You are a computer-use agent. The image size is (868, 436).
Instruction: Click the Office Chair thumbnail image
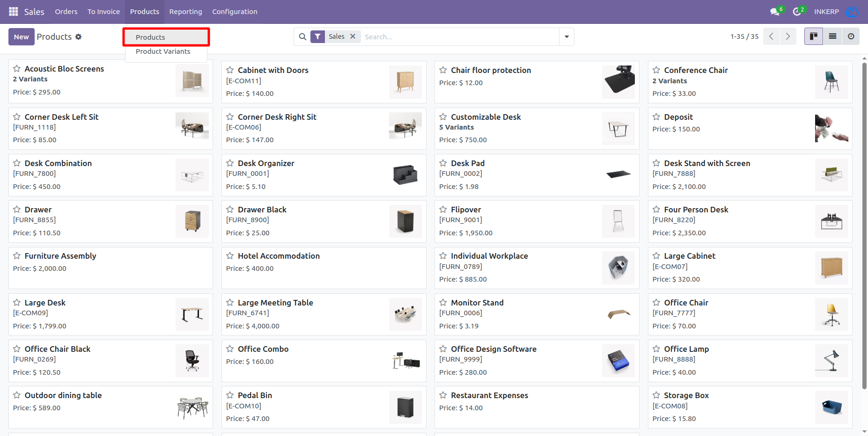pyautogui.click(x=831, y=314)
